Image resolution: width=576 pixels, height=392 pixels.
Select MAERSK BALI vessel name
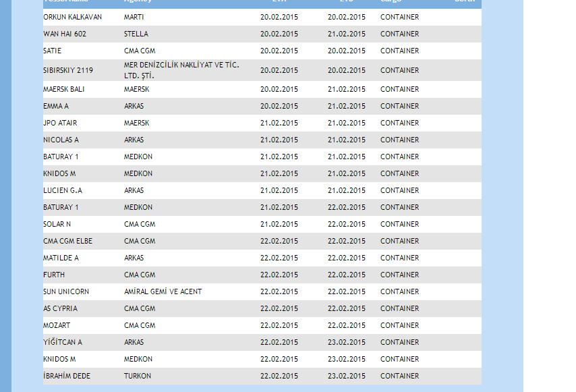click(64, 90)
